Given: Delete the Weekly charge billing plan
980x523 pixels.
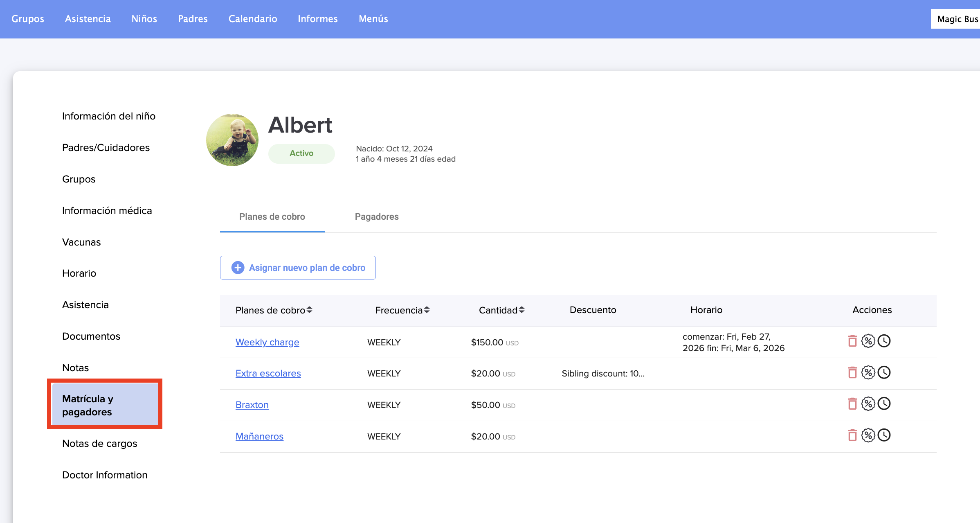Looking at the screenshot, I should [852, 341].
